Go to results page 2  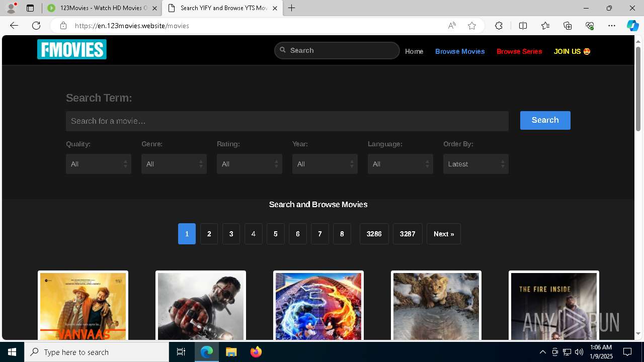(209, 234)
